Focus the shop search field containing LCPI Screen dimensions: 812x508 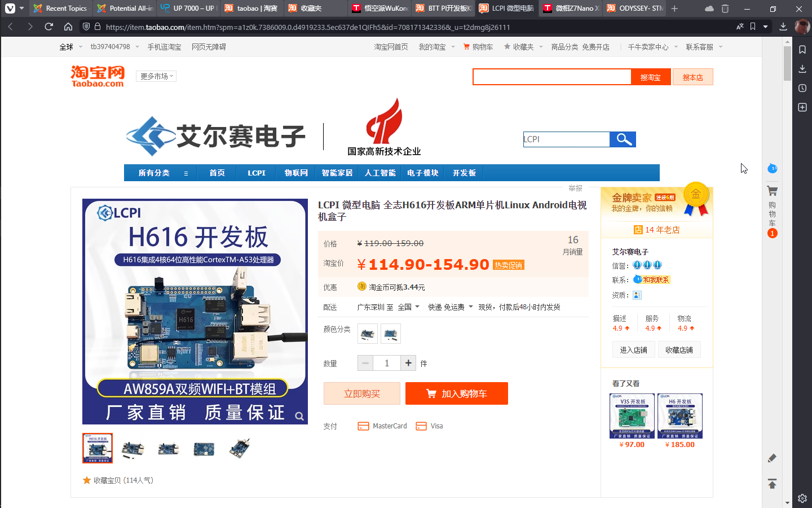[x=566, y=139]
